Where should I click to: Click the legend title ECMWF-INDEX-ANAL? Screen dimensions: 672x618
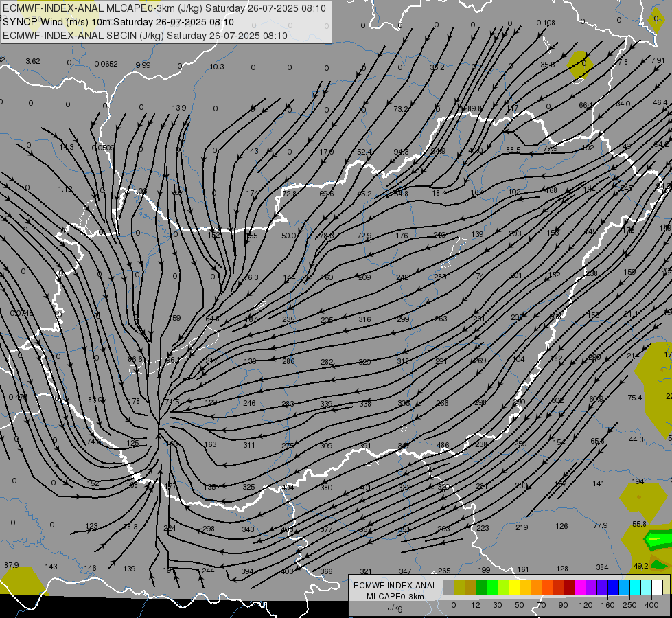[x=395, y=586]
